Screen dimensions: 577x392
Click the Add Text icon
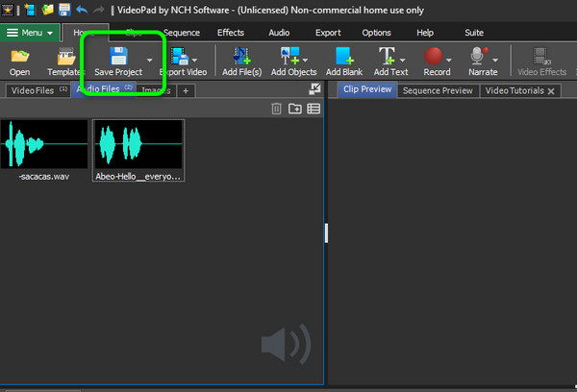coord(387,56)
